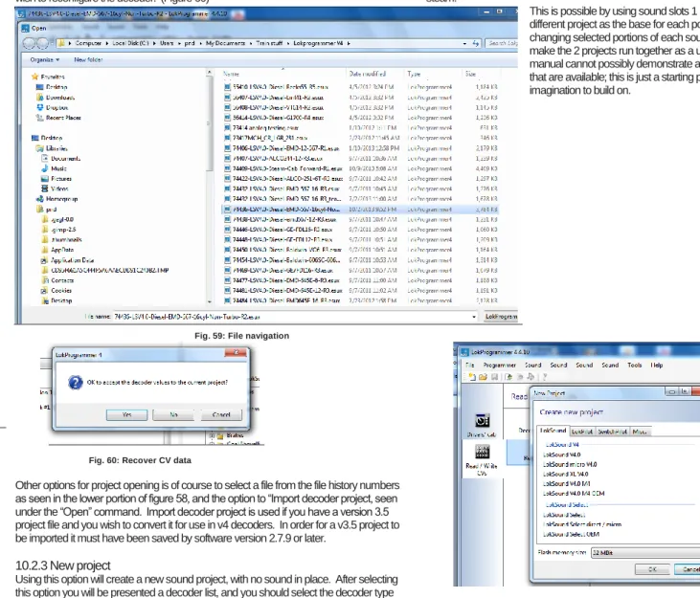This screenshot has width=700, height=598.
Task: Open the .gimp-2.5 folder in the tree
Action: [x=59, y=230]
